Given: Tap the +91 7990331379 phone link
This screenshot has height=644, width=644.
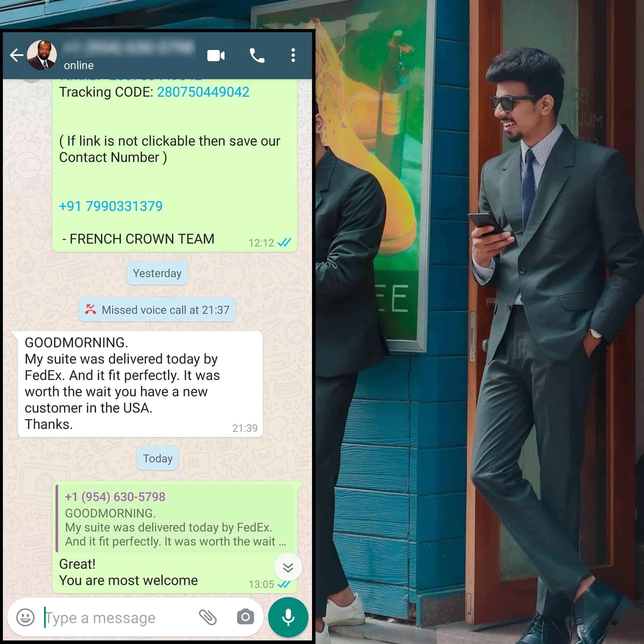Looking at the screenshot, I should [111, 206].
